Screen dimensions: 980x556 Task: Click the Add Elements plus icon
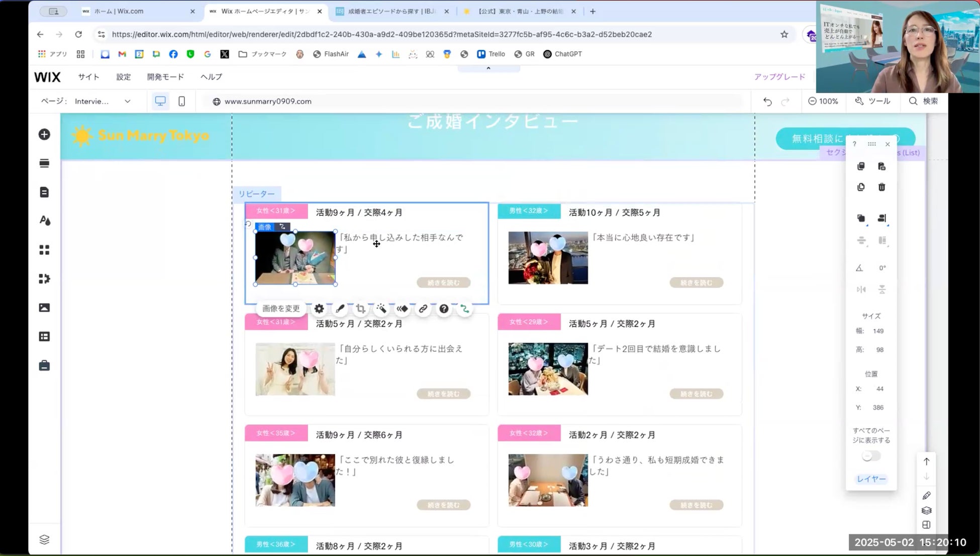click(44, 134)
